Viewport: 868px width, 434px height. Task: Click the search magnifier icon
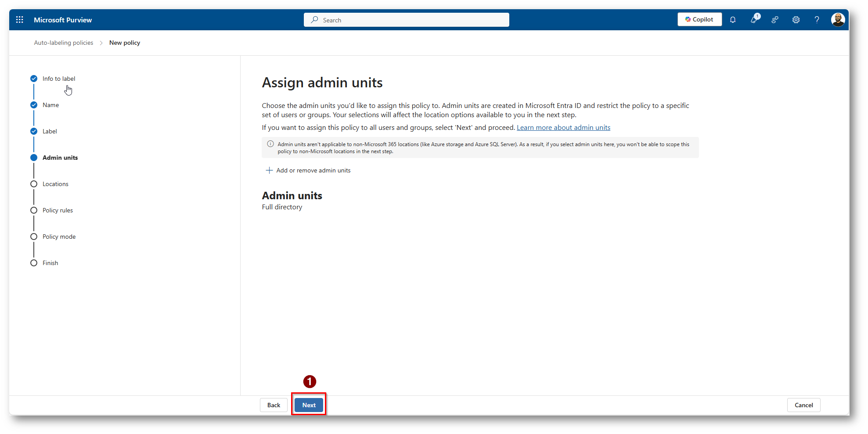click(x=314, y=20)
